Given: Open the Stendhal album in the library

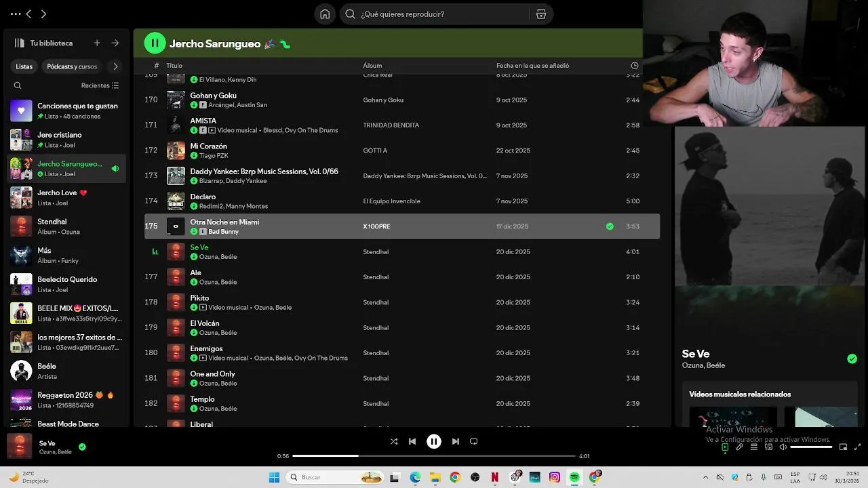Looking at the screenshot, I should (66, 226).
